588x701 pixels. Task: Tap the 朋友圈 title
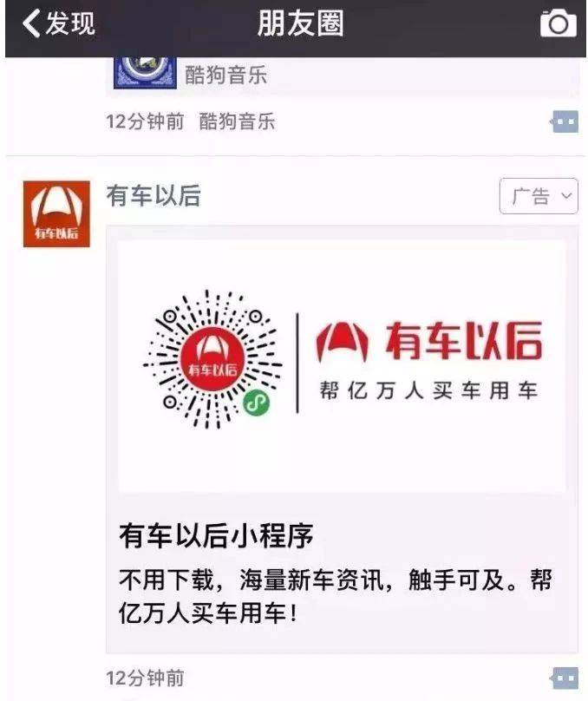point(300,23)
